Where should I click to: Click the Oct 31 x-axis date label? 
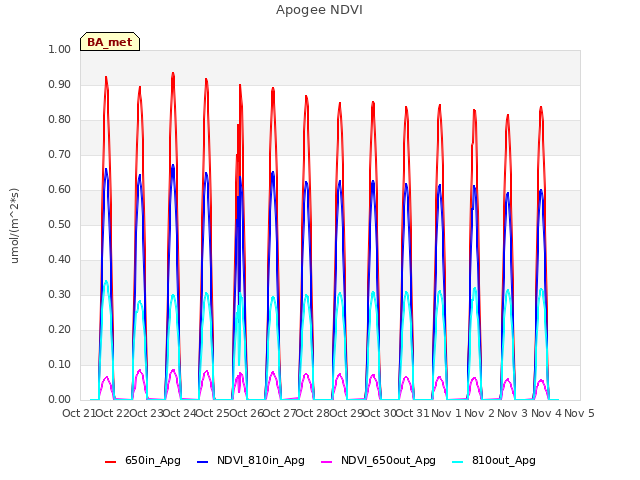(x=413, y=413)
